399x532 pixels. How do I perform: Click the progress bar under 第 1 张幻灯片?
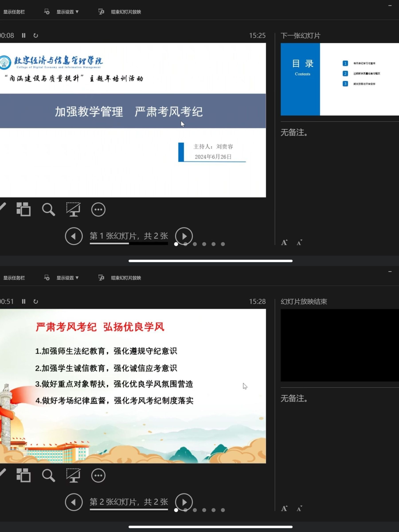129,243
